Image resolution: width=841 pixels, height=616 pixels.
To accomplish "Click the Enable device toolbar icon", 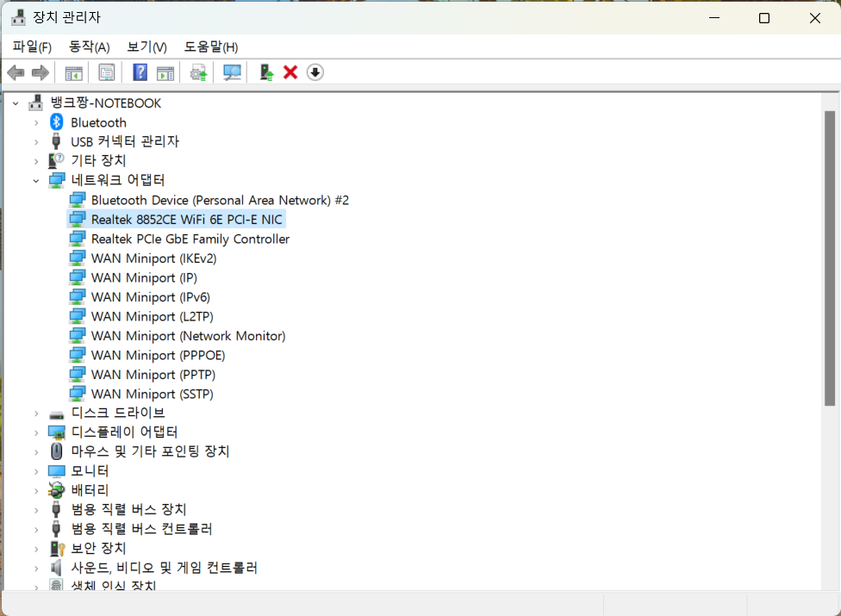I will click(266, 72).
